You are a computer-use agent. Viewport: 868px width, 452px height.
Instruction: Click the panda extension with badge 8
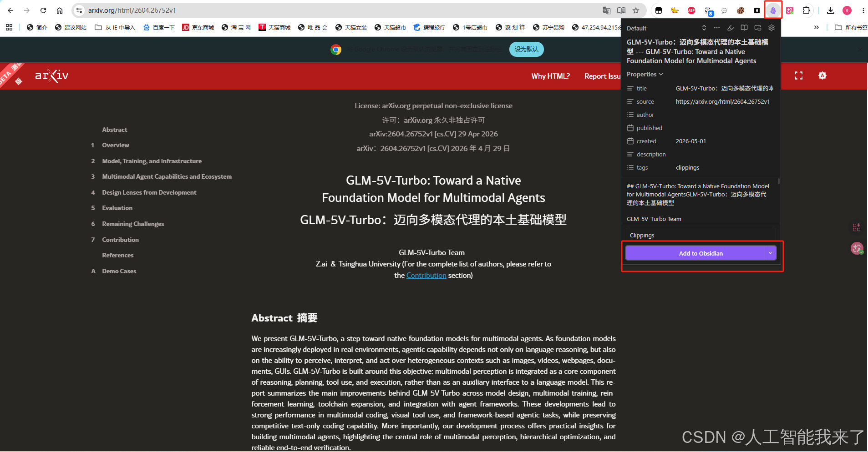pos(708,11)
